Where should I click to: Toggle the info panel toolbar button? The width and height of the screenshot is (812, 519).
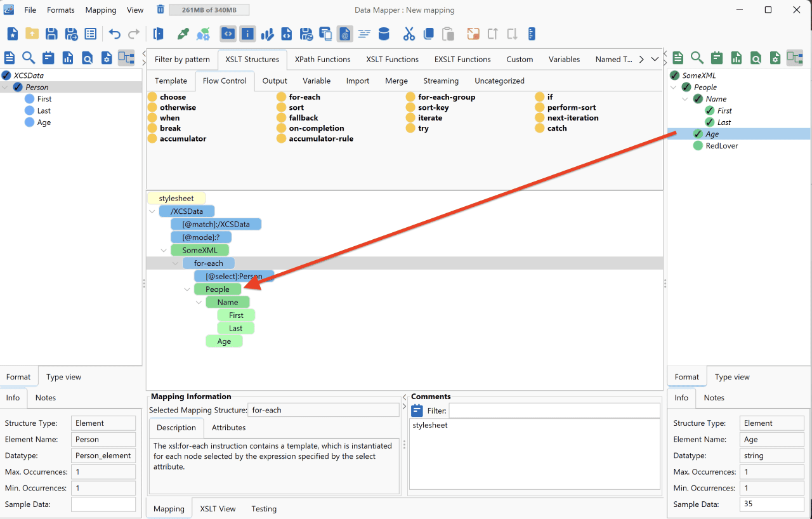click(247, 34)
